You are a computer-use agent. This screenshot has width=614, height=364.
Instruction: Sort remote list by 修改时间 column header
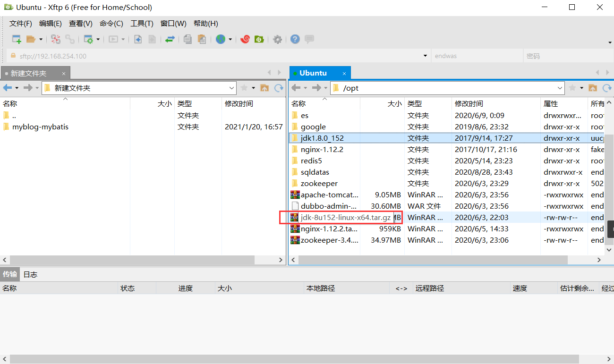(496, 103)
